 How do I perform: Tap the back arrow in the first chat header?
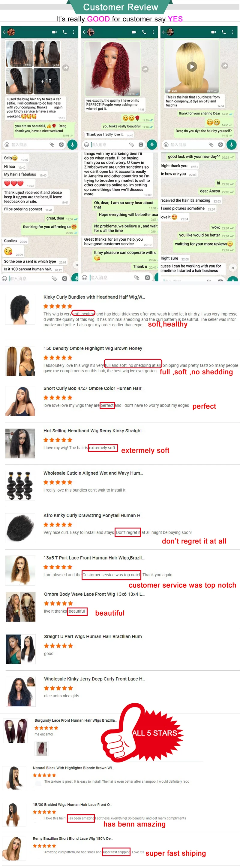5,32
